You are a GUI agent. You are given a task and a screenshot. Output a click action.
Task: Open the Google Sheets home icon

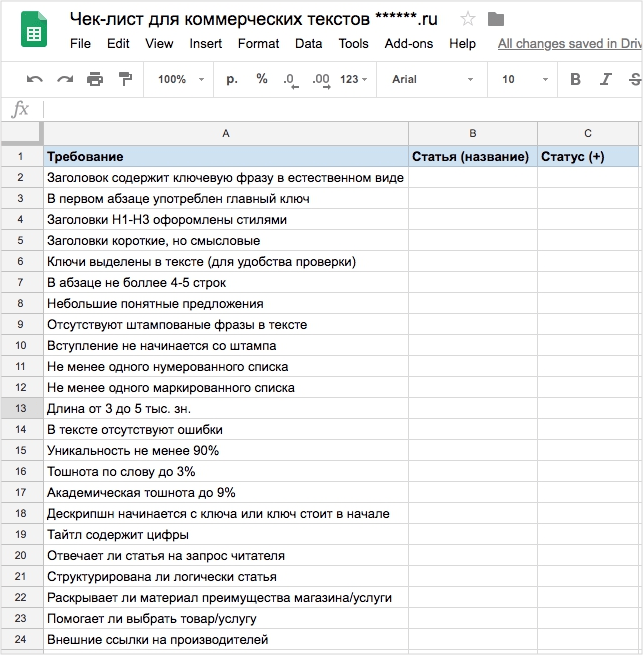[x=34, y=32]
